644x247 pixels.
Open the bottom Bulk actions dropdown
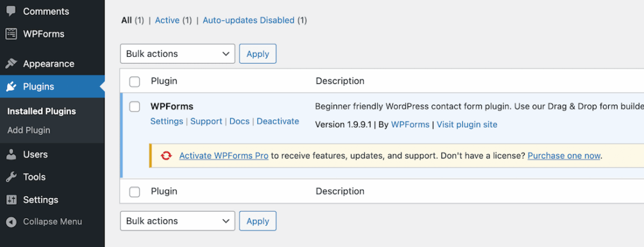coord(177,221)
